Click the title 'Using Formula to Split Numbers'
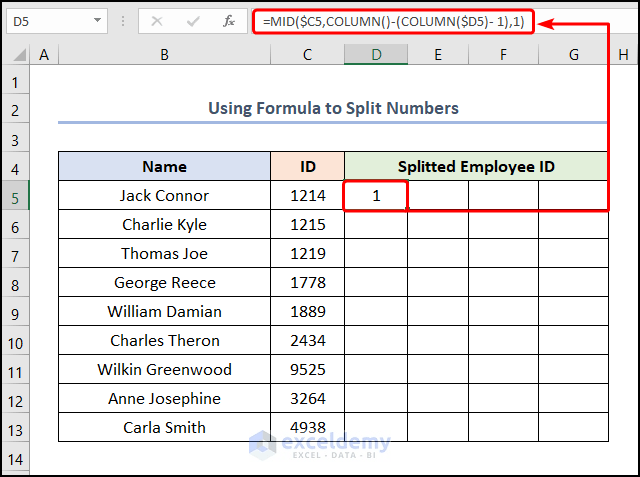Image resolution: width=640 pixels, height=477 pixels. click(333, 108)
